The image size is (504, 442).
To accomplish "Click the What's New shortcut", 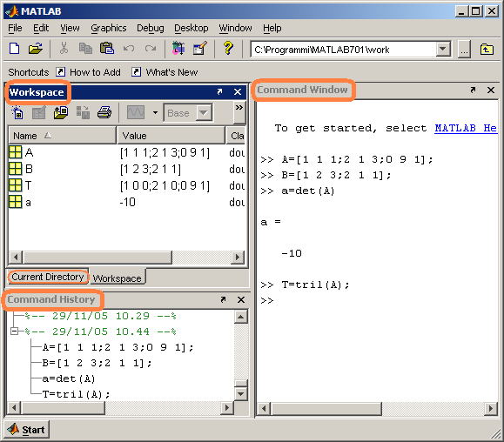I will pos(165,72).
